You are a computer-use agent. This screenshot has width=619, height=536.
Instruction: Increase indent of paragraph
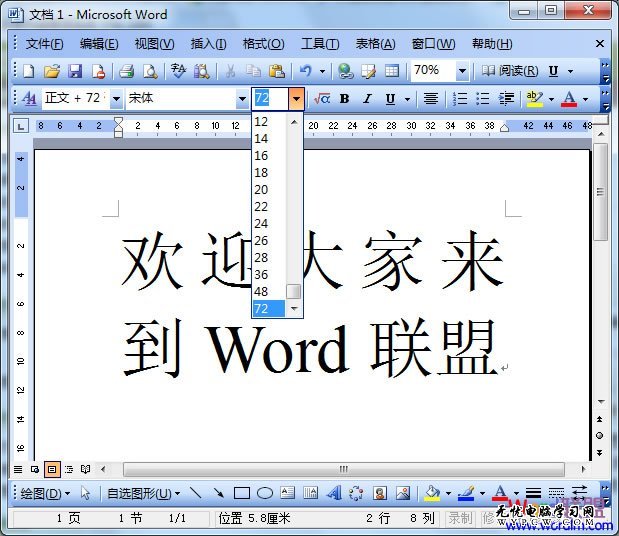pyautogui.click(x=506, y=98)
